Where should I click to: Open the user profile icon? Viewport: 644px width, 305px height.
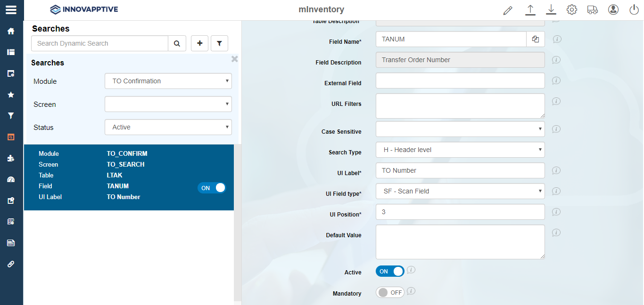click(x=613, y=10)
